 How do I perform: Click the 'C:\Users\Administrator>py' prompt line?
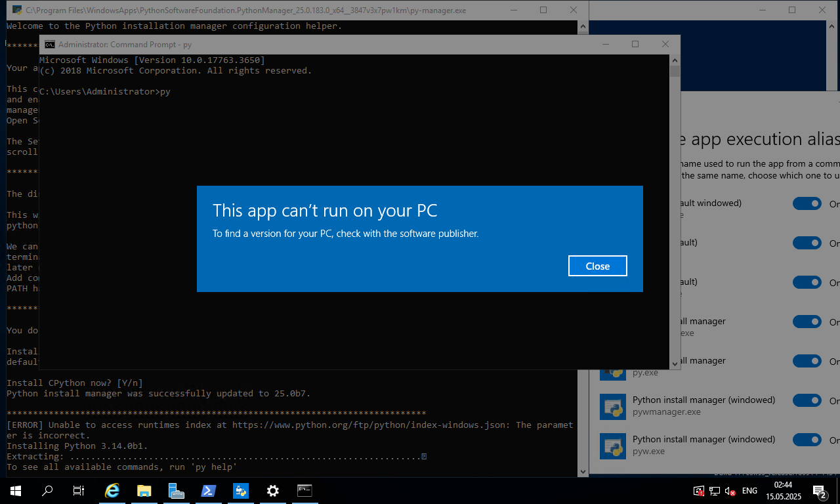tap(105, 92)
